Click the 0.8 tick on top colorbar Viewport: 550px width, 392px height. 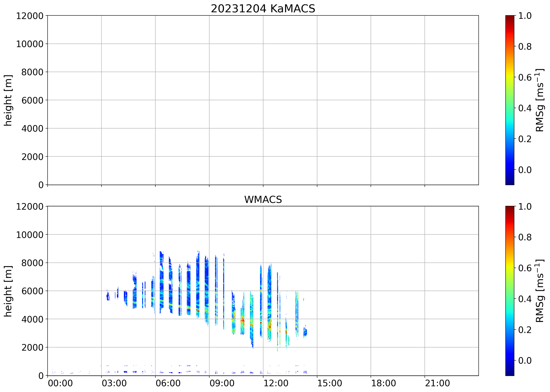tap(525, 47)
